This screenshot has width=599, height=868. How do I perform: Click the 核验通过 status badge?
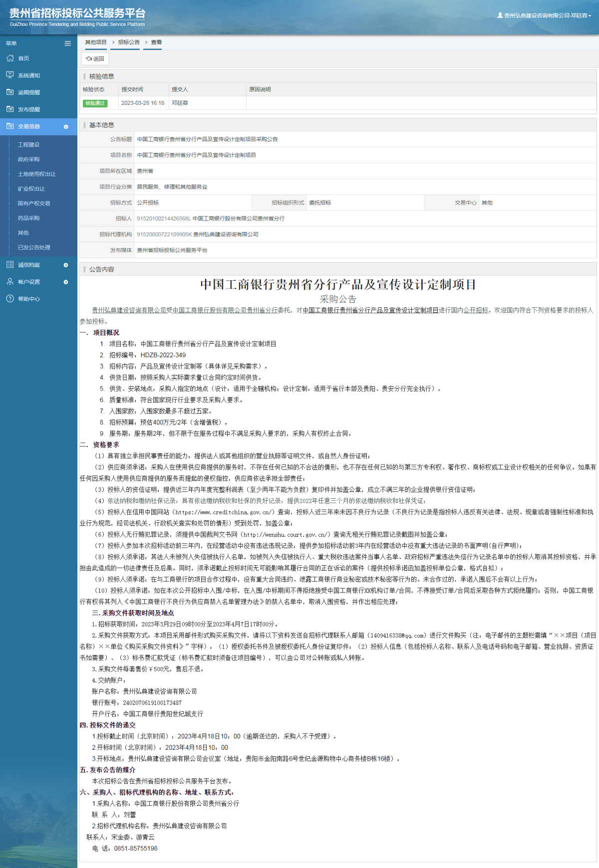[x=95, y=103]
